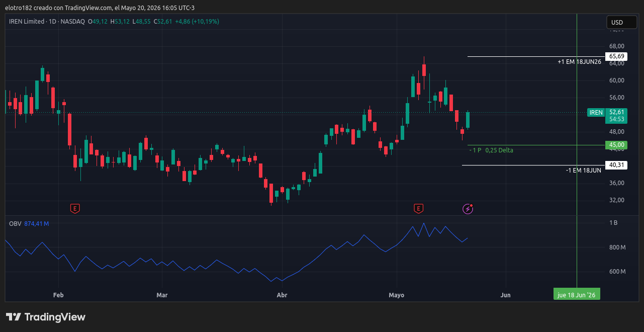Click the IREN current price tag

tap(596, 113)
